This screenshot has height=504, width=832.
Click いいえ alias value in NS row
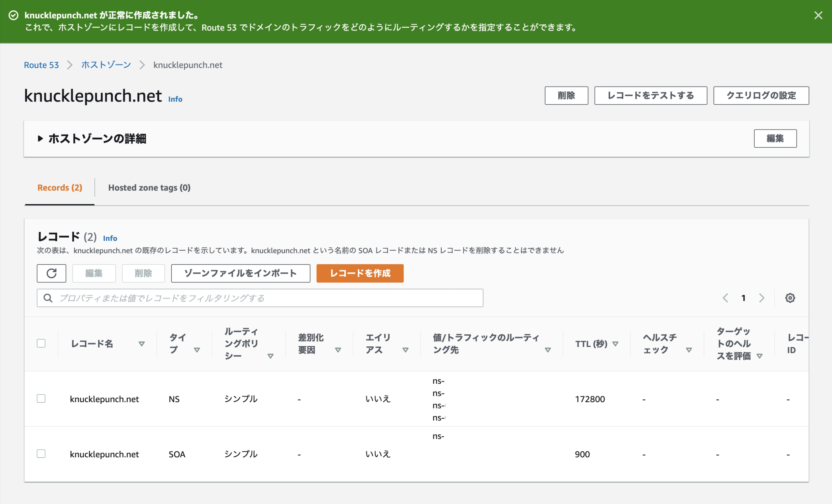coord(378,399)
